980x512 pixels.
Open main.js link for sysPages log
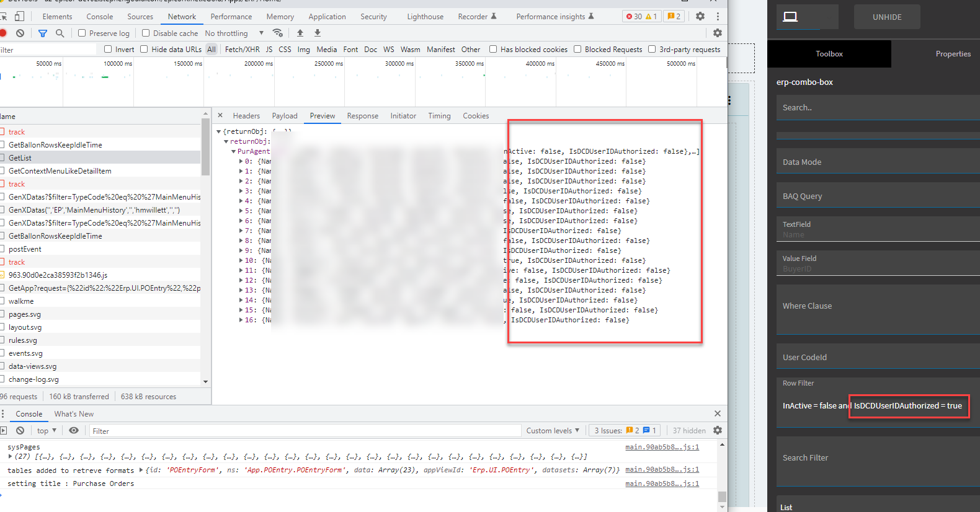662,447
